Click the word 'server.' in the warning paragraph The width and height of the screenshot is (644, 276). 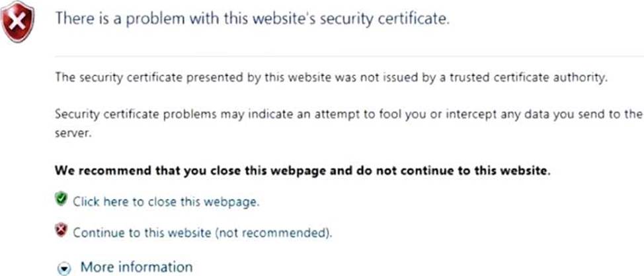coord(72,134)
